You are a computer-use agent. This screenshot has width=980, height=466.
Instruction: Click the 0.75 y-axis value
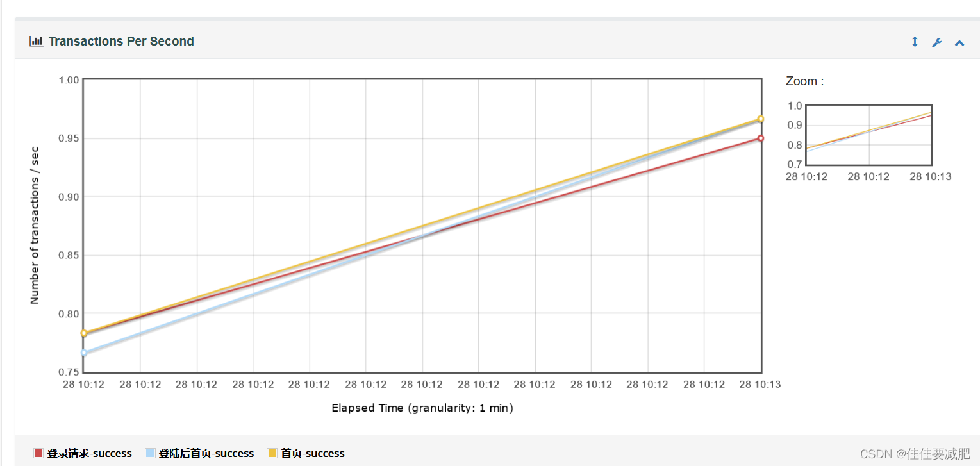pyautogui.click(x=68, y=372)
